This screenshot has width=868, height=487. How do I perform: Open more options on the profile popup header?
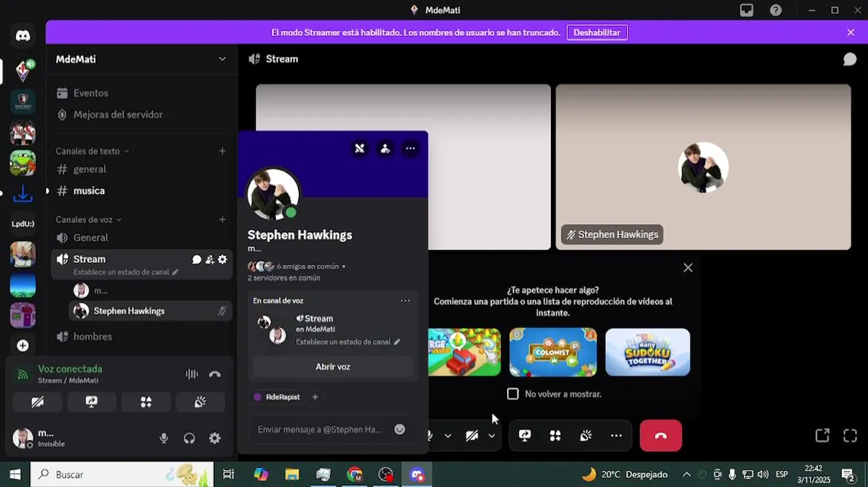pos(410,149)
